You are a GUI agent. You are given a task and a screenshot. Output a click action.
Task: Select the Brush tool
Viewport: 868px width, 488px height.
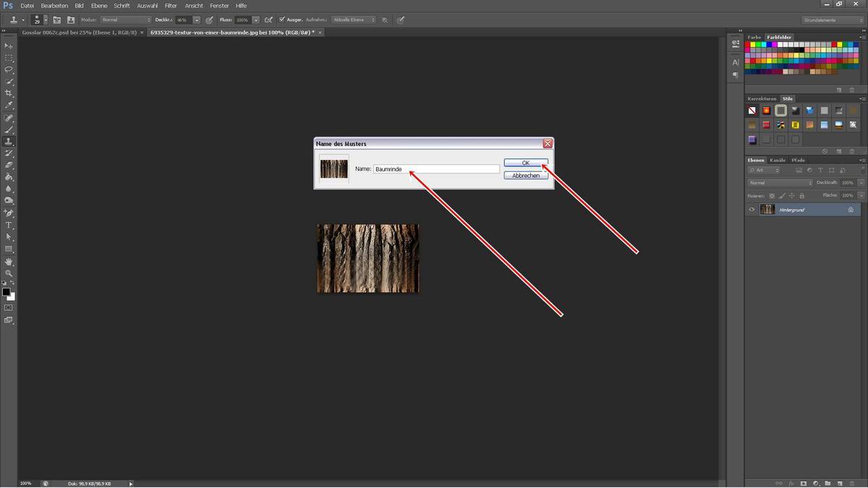pos(9,129)
